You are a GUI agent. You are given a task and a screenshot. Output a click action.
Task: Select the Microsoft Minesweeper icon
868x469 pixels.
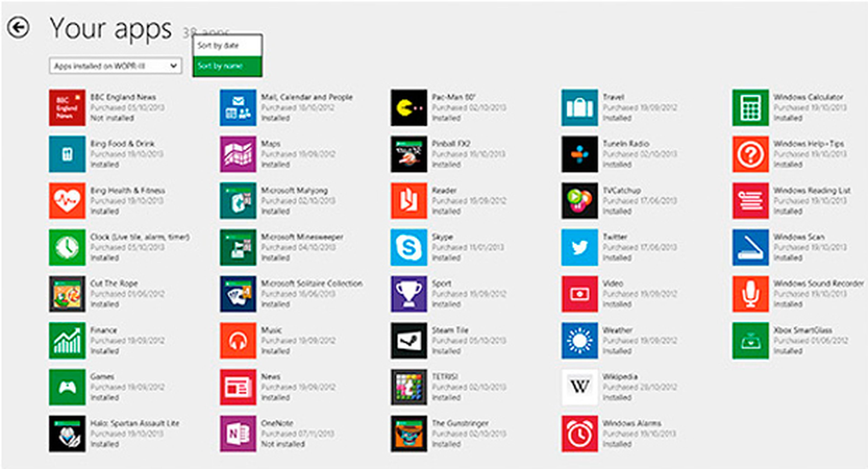pos(238,247)
